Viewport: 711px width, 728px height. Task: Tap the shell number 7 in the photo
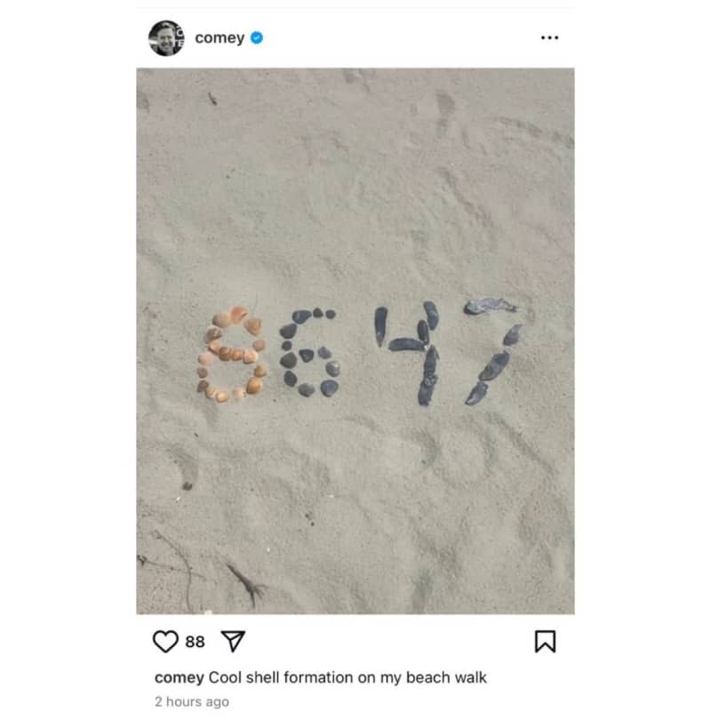point(493,351)
